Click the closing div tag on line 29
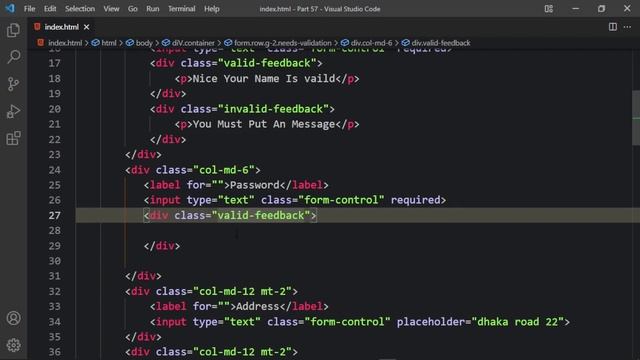The image size is (640, 360). point(162,246)
